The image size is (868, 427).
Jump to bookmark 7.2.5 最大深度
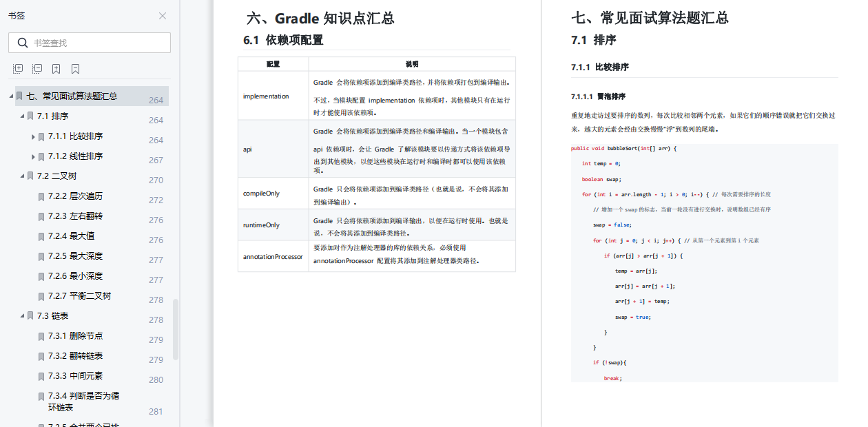[76, 256]
